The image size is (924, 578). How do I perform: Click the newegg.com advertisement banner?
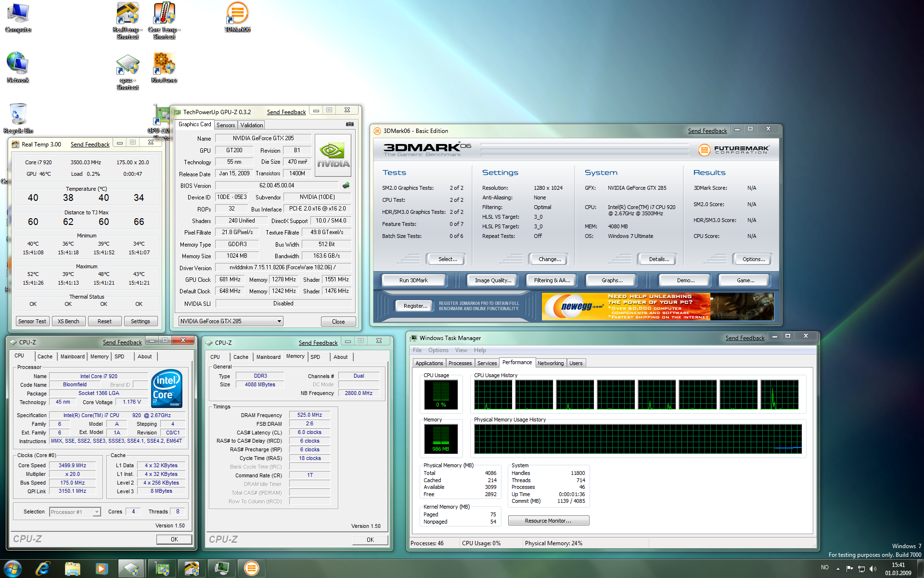coord(657,306)
